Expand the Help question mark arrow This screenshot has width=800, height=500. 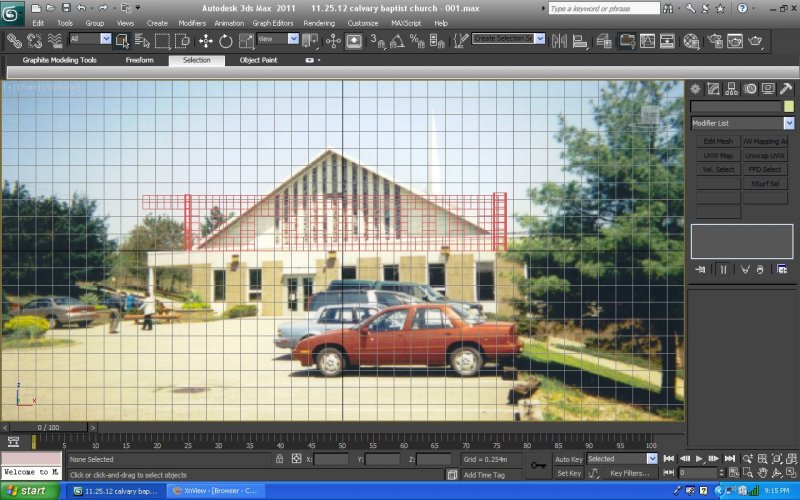point(753,8)
